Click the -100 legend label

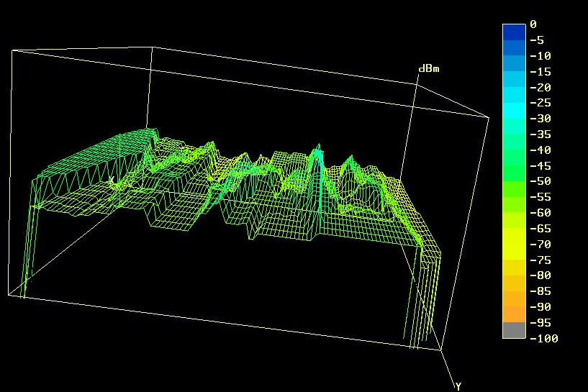point(543,338)
